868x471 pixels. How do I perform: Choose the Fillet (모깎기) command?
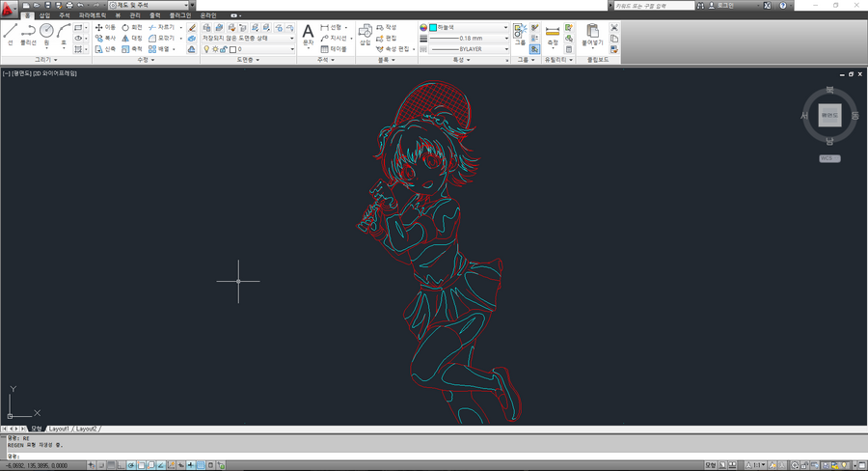click(161, 39)
